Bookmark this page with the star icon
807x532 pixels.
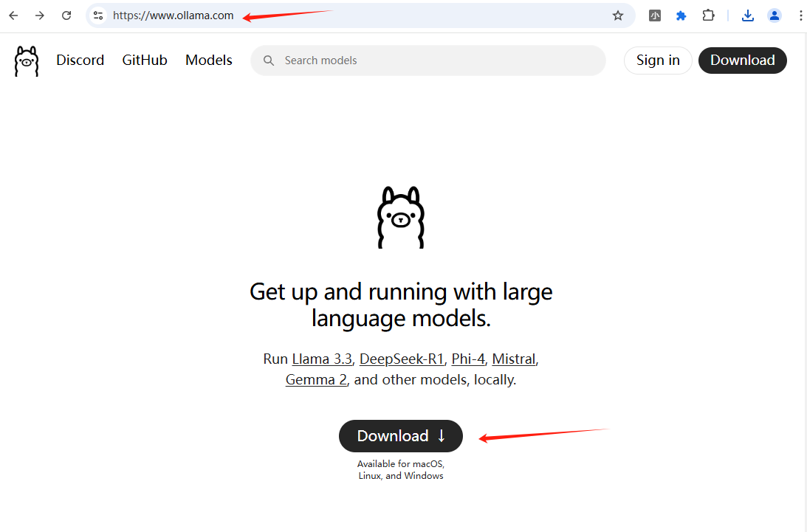click(617, 15)
